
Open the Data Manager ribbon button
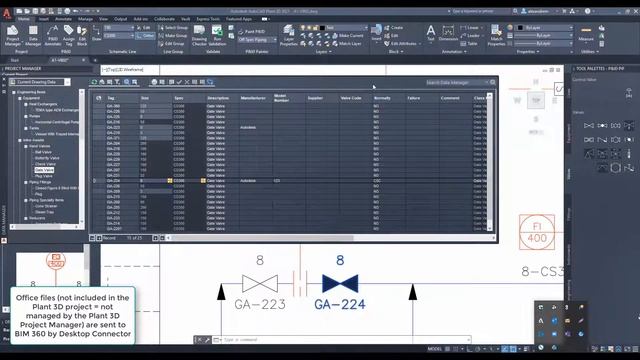(x=33, y=35)
